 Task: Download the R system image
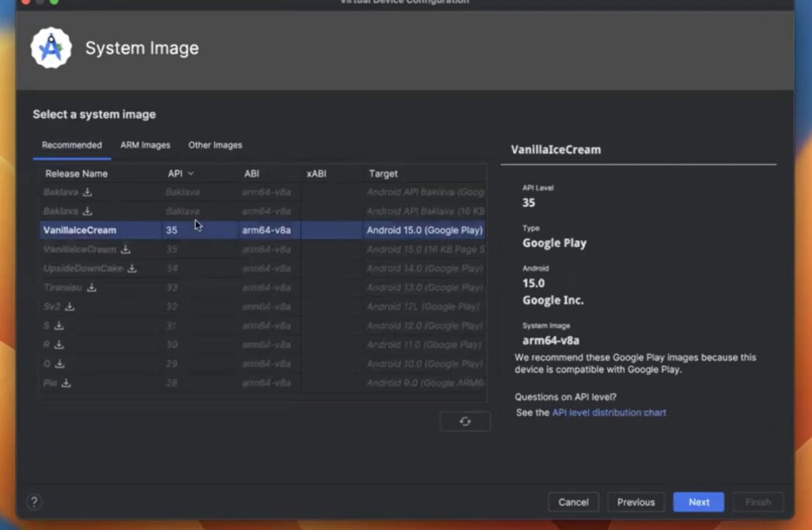point(57,345)
